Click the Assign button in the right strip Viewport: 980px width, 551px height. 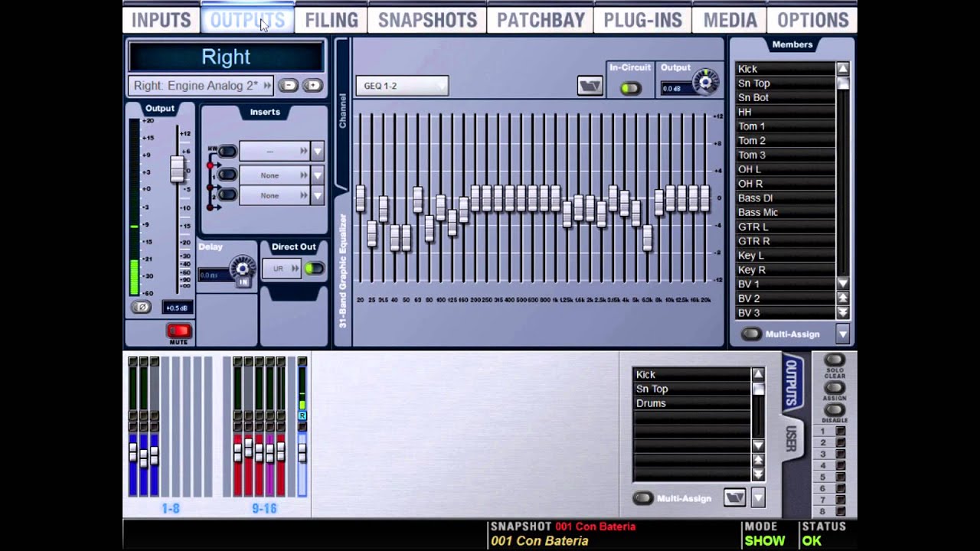[x=834, y=388]
